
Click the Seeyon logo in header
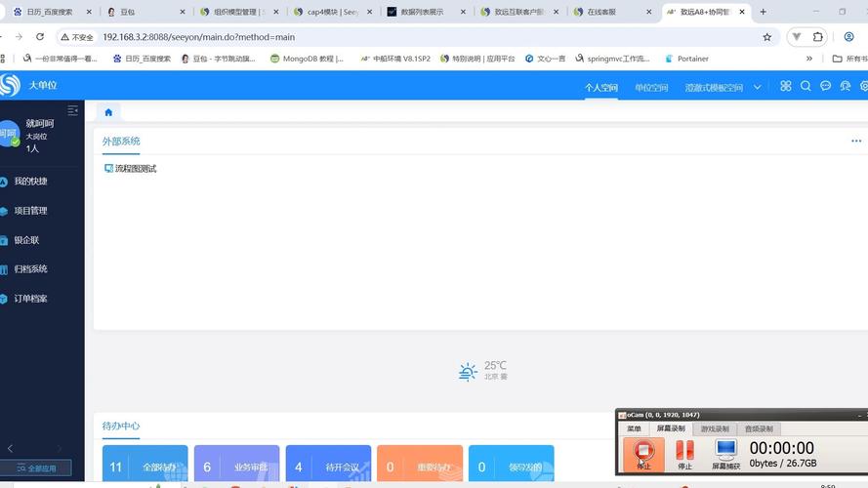[x=10, y=85]
